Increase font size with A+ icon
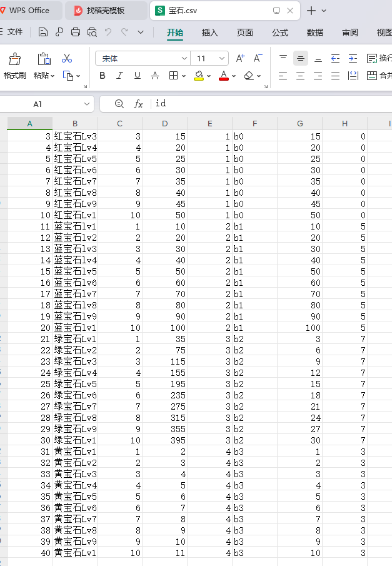Viewport: 392px width, 566px height. pyautogui.click(x=241, y=58)
